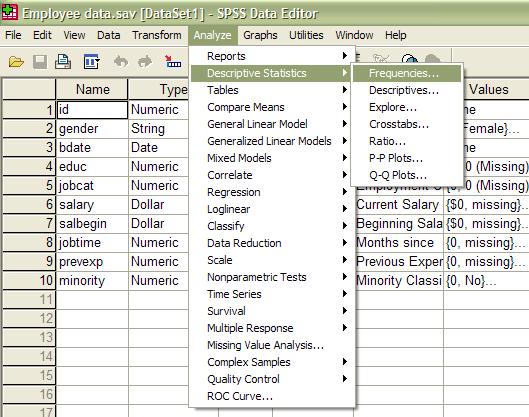The height and width of the screenshot is (417, 529).
Task: Click the Print icon in toolbar
Action: (63, 62)
